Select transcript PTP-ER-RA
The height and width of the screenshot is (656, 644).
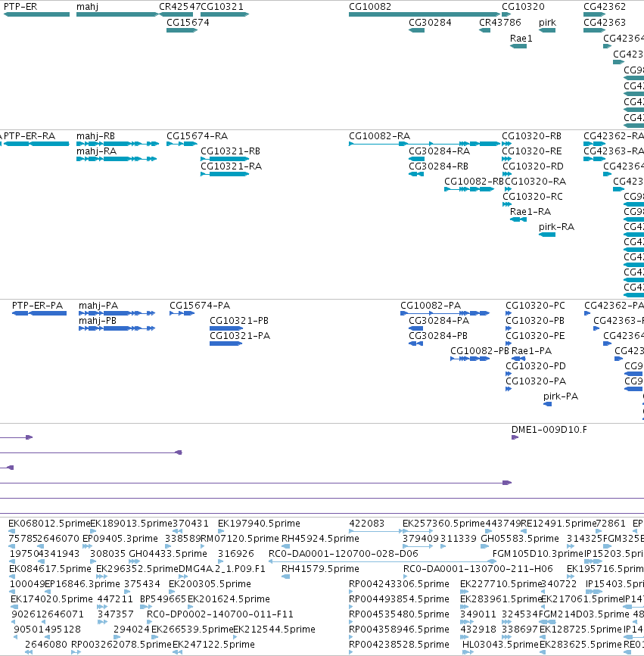coord(30,136)
